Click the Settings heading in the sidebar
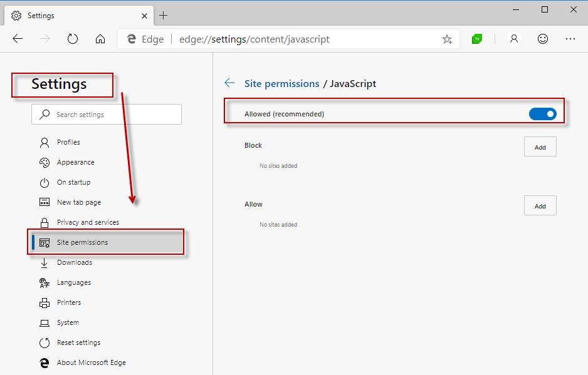The image size is (588, 375). click(x=59, y=85)
